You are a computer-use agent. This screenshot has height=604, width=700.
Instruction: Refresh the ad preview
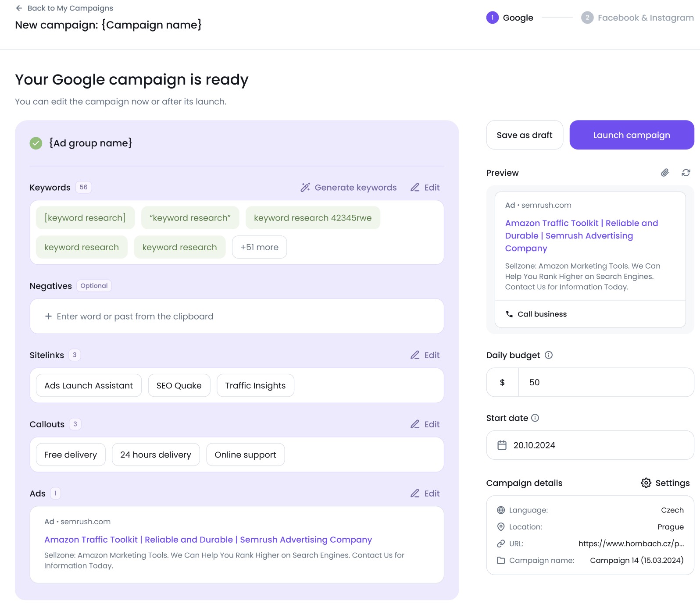[x=686, y=173]
